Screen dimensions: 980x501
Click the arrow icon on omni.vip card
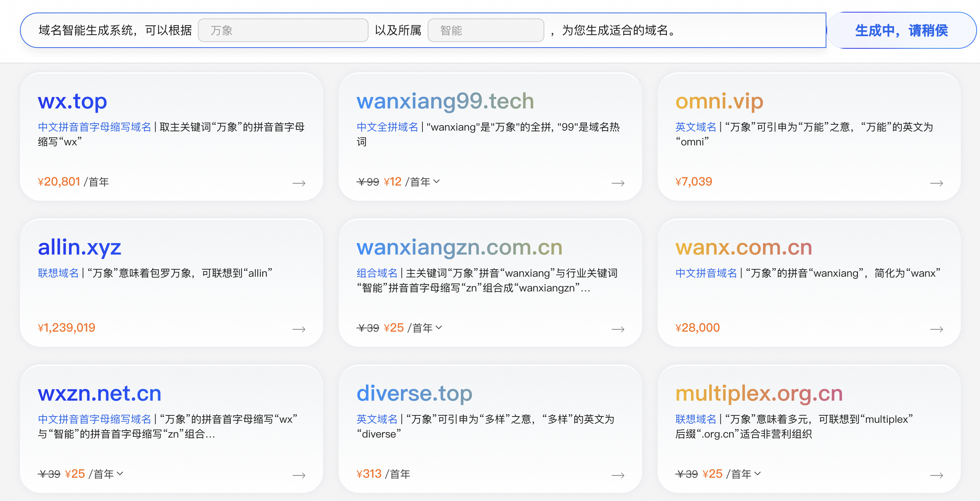[x=936, y=183]
